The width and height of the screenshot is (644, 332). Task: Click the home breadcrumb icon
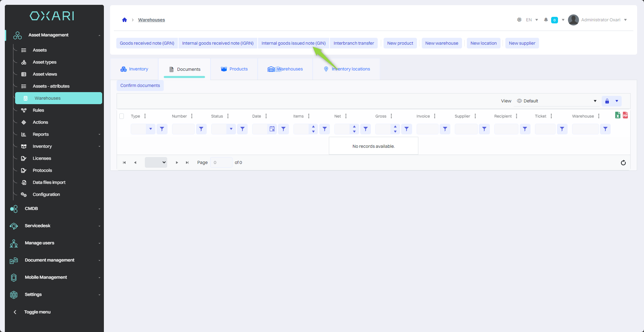(125, 20)
